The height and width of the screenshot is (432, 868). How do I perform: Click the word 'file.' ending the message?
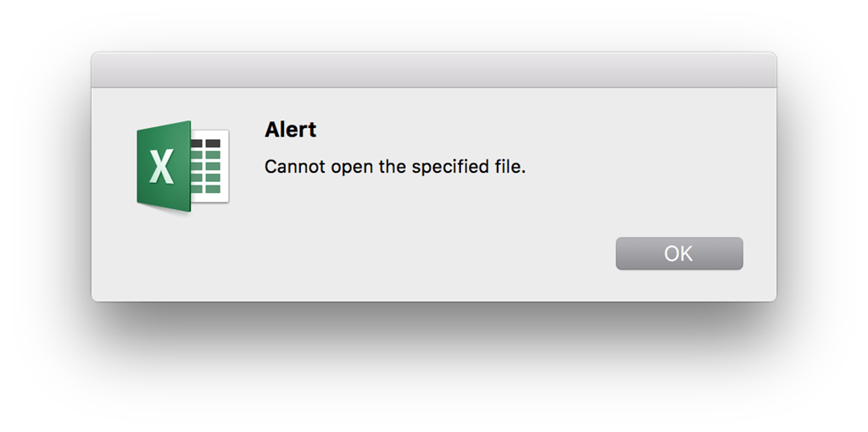point(509,167)
